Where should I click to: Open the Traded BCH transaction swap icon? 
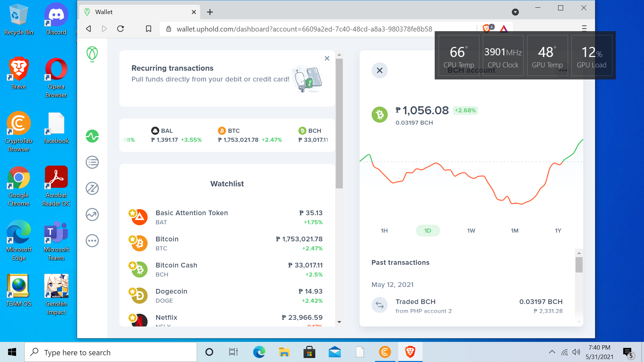[x=380, y=305]
